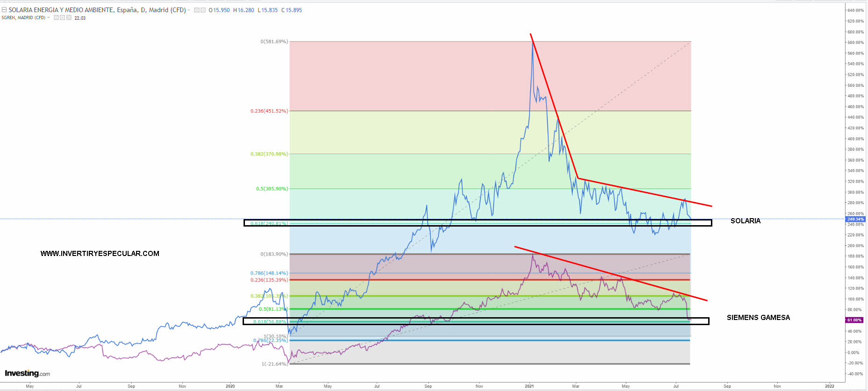Click the blue 249.34% price label
This screenshot has height=391, width=868.
click(x=855, y=219)
